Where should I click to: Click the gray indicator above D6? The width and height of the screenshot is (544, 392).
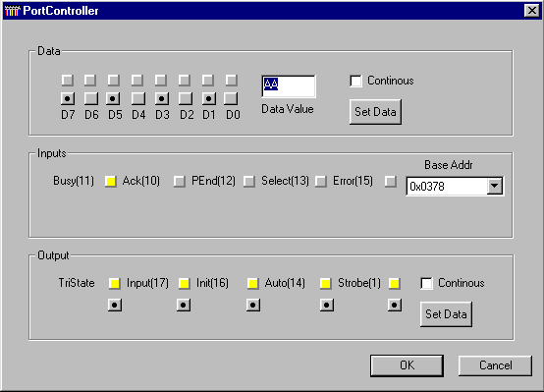click(90, 81)
